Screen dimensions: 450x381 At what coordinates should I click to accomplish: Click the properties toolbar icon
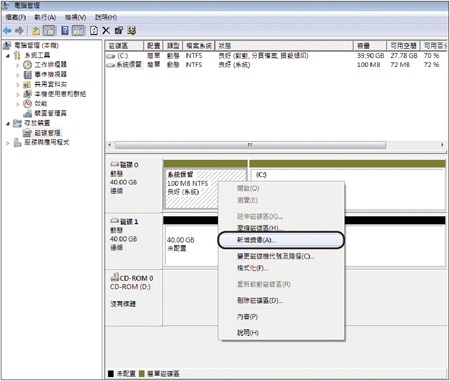[119, 31]
